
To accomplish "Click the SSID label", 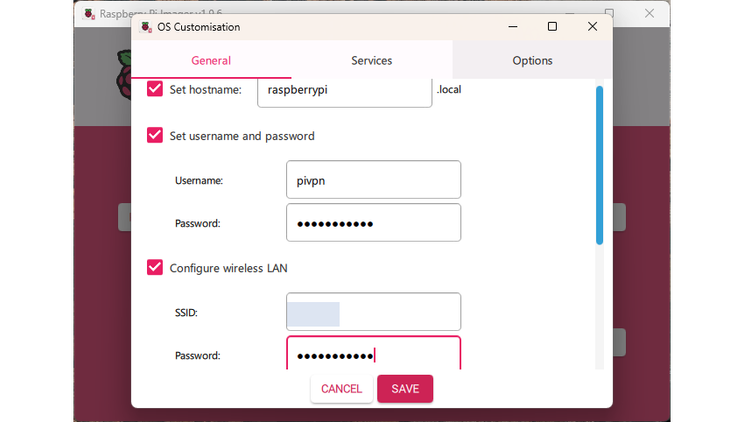I will tap(186, 313).
